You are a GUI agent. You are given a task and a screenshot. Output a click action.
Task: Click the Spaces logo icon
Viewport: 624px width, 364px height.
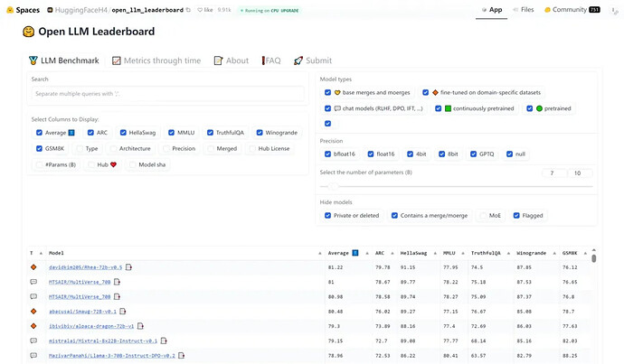pyautogui.click(x=10, y=10)
